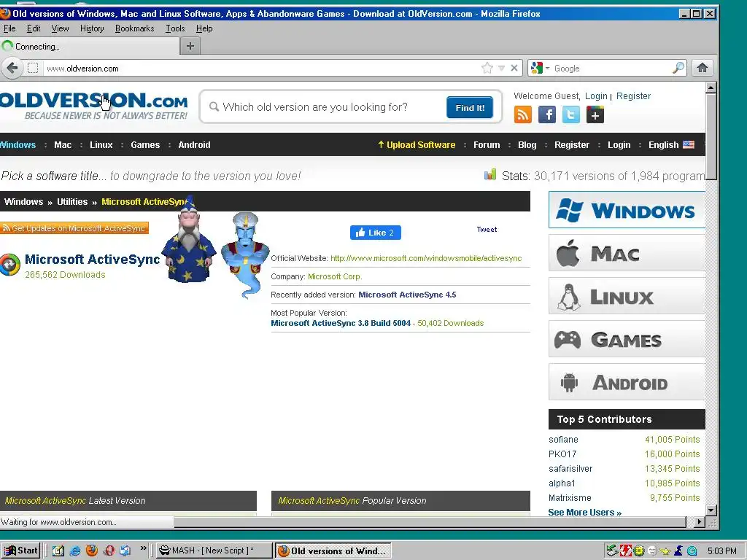Open the Upload Software link
Image resolution: width=747 pixels, height=560 pixels.
coord(417,145)
